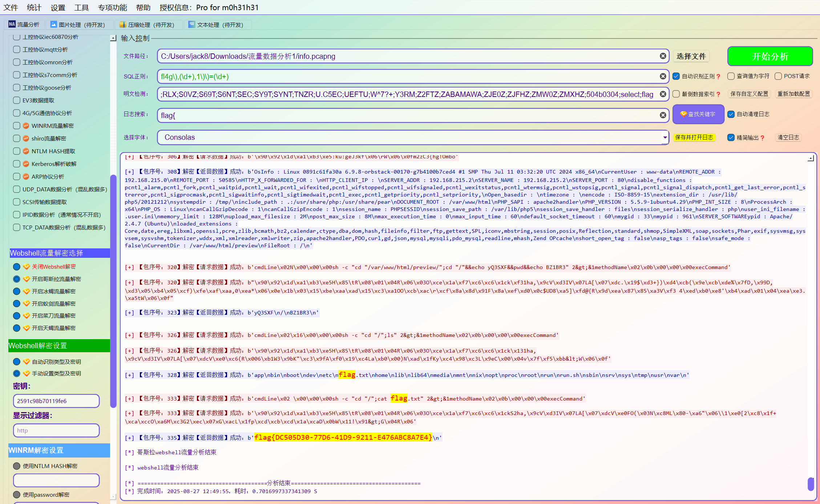Clear the plaintext detection field X icon
The height and width of the screenshot is (504, 820).
pyautogui.click(x=663, y=94)
